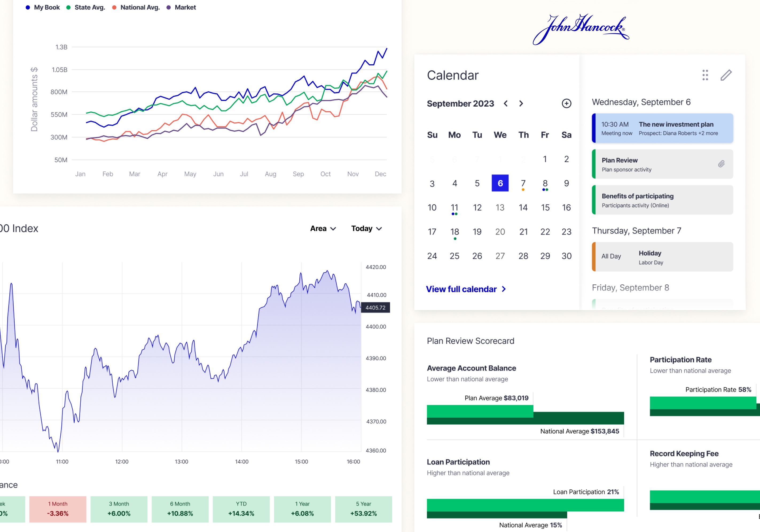Toggle the National Avg. legend series
760x532 pixels.
[x=136, y=7]
